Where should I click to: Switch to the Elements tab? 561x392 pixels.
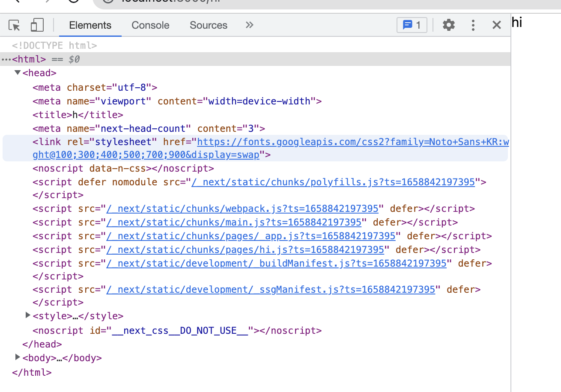coord(90,25)
